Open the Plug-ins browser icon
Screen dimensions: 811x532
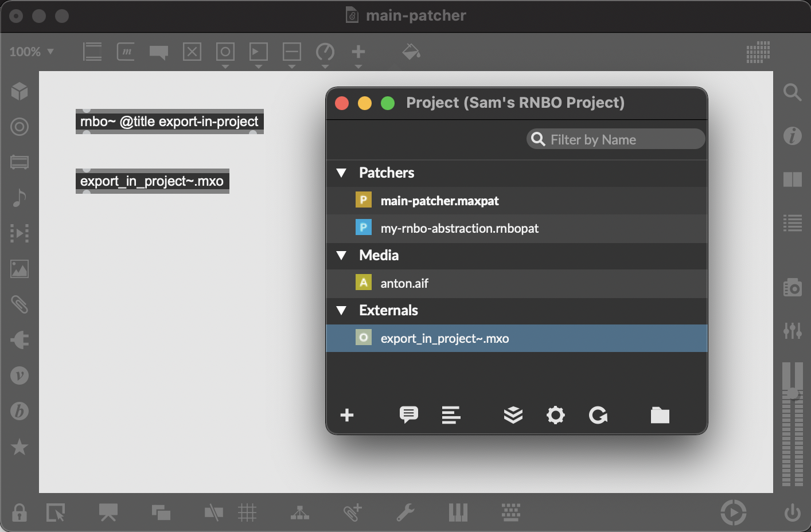pyautogui.click(x=20, y=340)
